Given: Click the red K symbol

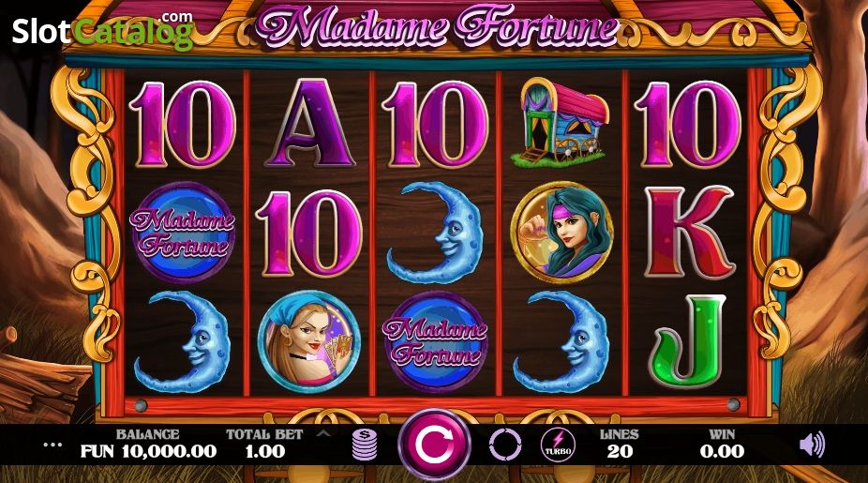Looking at the screenshot, I should (x=689, y=232).
